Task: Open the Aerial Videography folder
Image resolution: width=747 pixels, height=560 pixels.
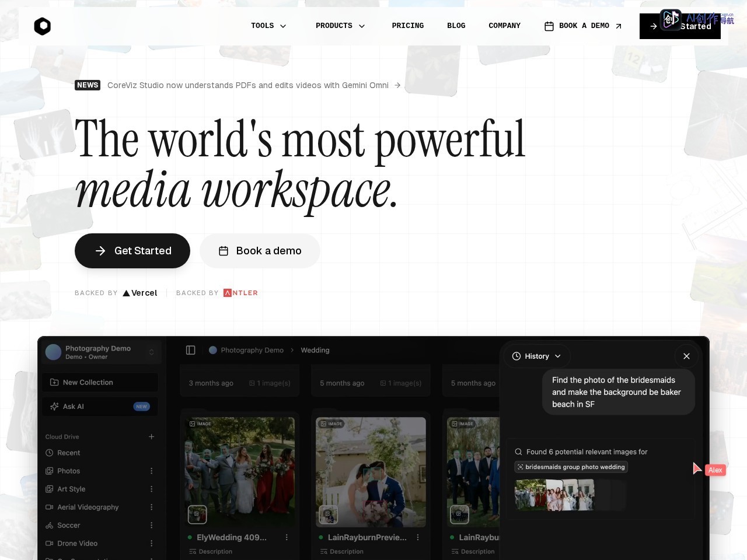Action: pyautogui.click(x=82, y=507)
